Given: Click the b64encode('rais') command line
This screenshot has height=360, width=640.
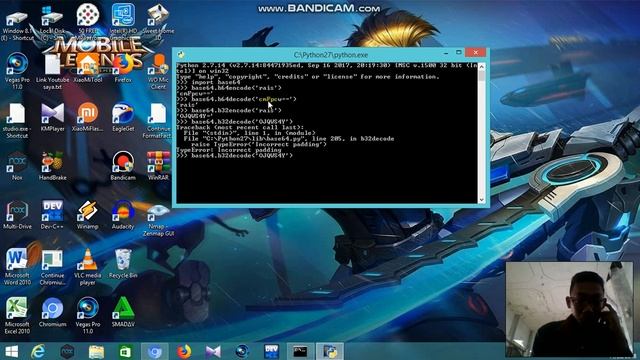Looking at the screenshot, I should pyautogui.click(x=229, y=88).
